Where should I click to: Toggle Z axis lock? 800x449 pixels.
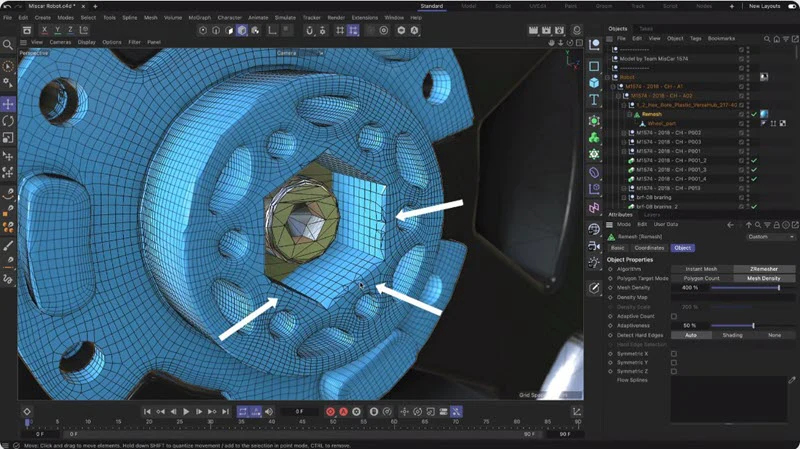(x=70, y=31)
